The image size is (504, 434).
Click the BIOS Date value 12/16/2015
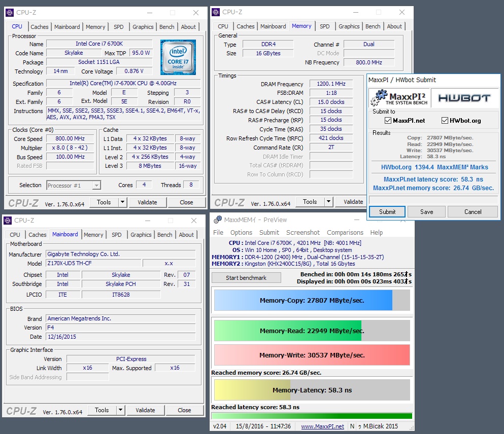[x=120, y=337]
